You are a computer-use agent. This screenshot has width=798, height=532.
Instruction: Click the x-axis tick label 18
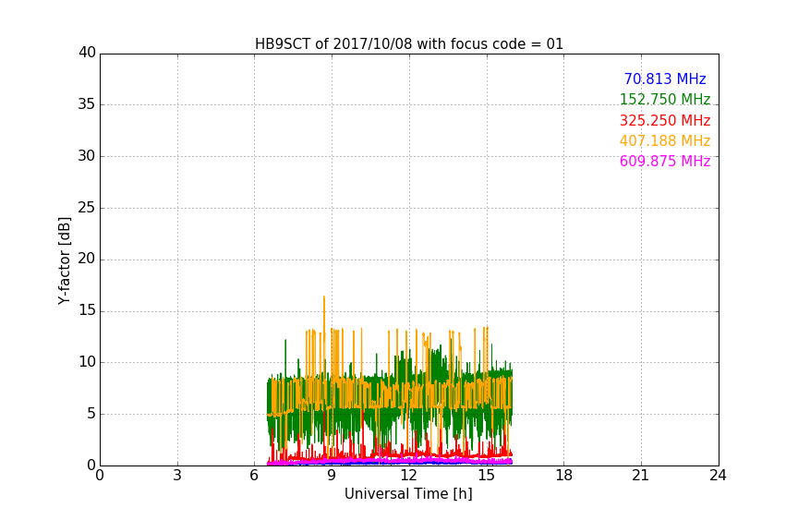tap(563, 476)
